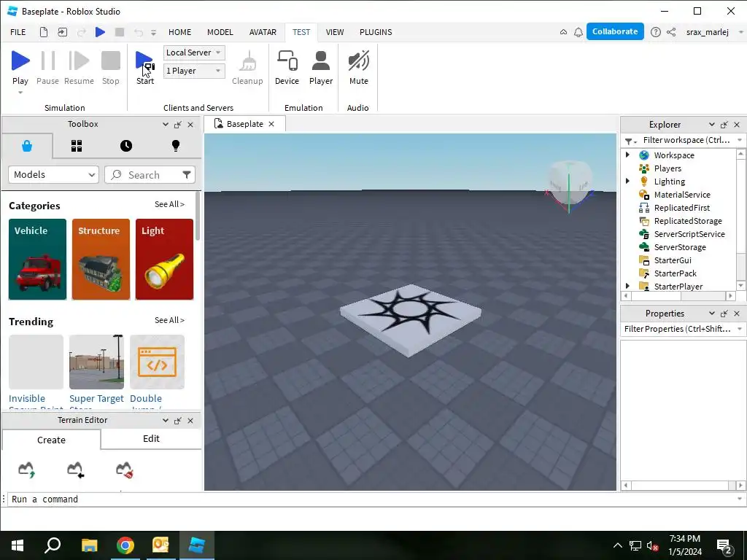This screenshot has height=560, width=747.
Task: Click the quick access Play icon
Action: 100,32
